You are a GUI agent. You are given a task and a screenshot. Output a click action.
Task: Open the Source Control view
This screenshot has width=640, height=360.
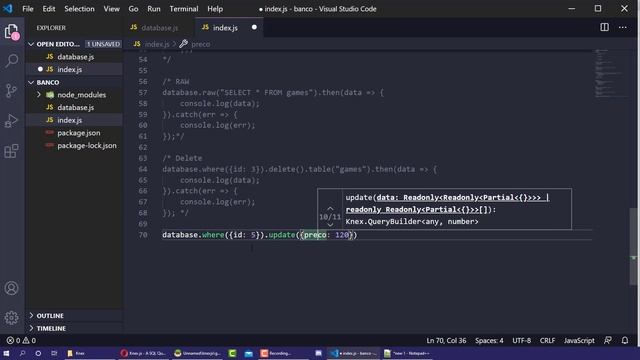click(x=11, y=91)
